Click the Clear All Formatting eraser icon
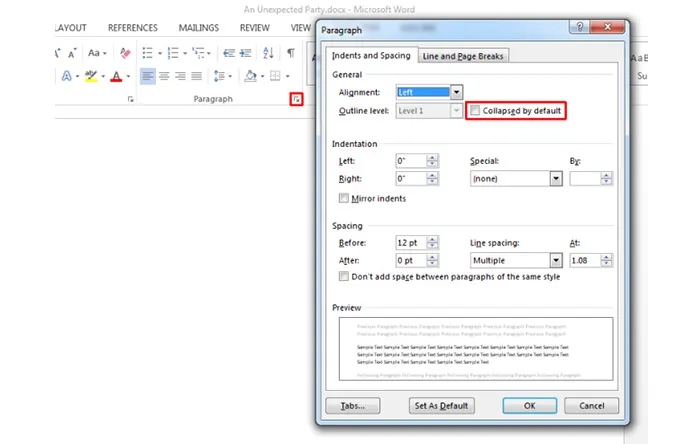Screen dimensions: 700x444 [125, 53]
